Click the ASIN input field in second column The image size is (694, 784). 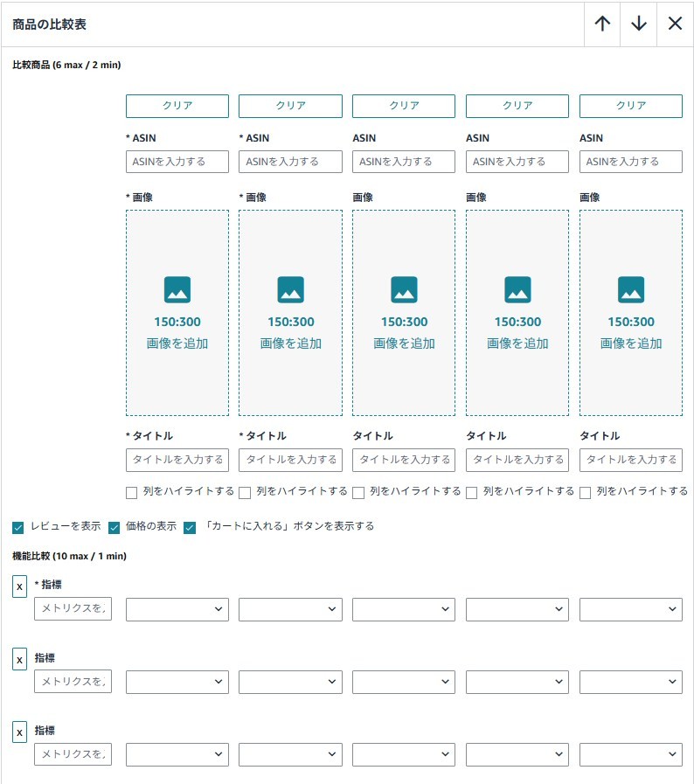pos(290,162)
